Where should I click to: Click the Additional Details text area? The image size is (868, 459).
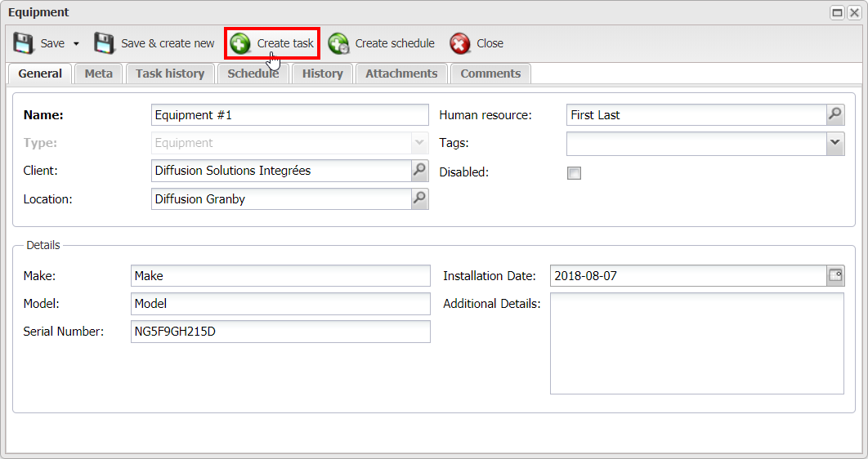(697, 343)
